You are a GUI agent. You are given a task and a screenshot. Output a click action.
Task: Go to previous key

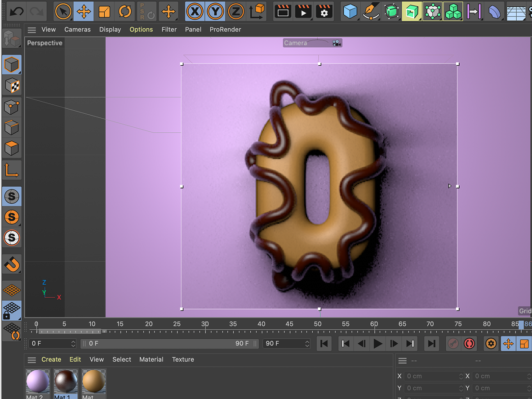tap(346, 344)
